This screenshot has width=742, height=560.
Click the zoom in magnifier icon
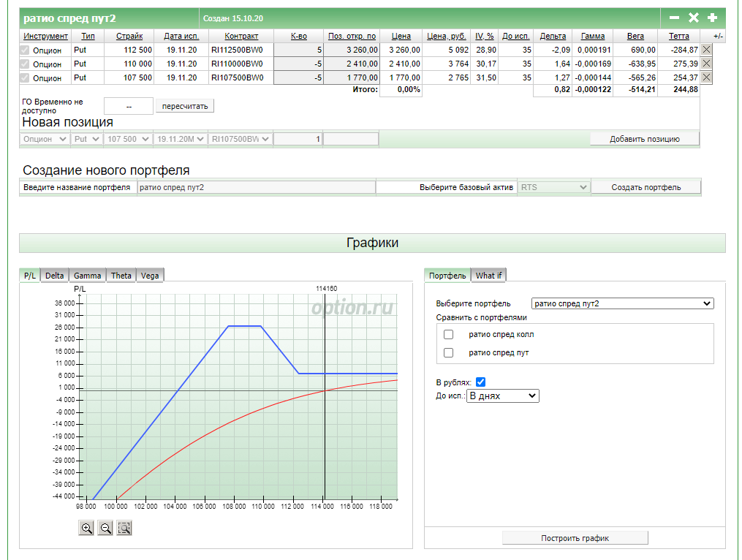coord(87,528)
